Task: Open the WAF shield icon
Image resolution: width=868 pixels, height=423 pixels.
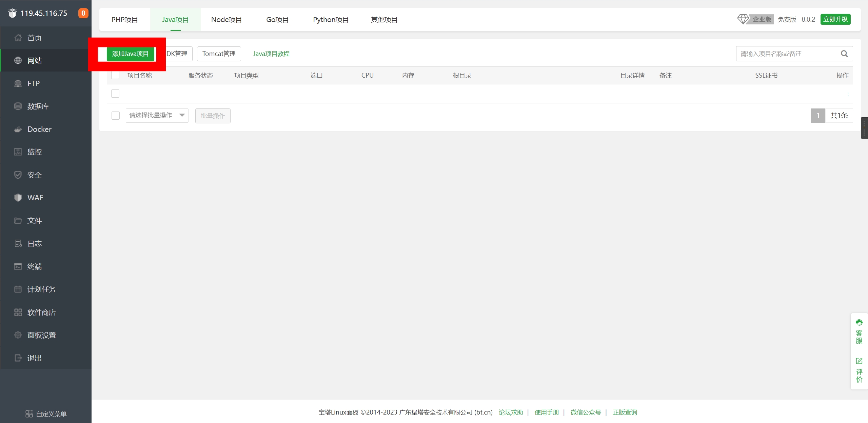Action: pos(18,198)
